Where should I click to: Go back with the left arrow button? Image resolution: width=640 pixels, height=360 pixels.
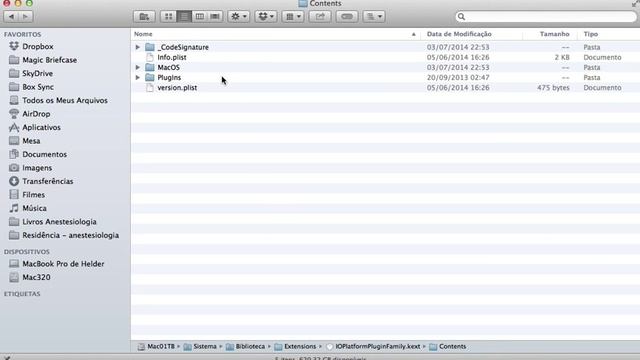click(11, 17)
